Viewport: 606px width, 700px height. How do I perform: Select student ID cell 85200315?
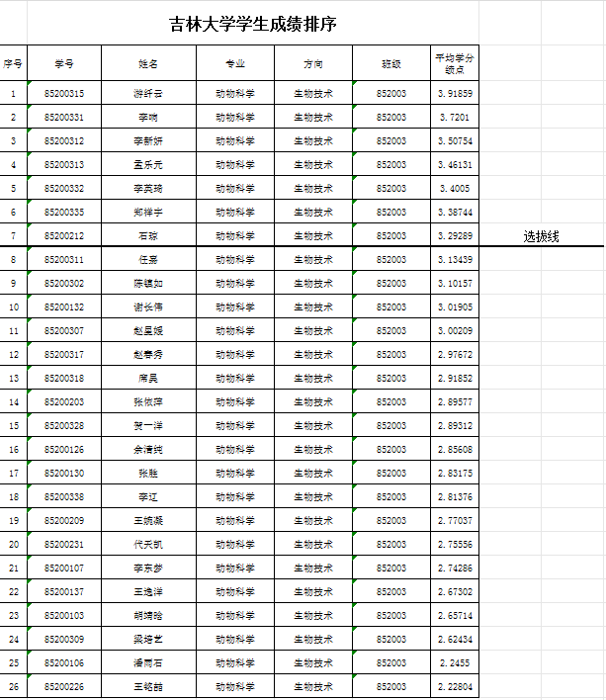tap(64, 94)
